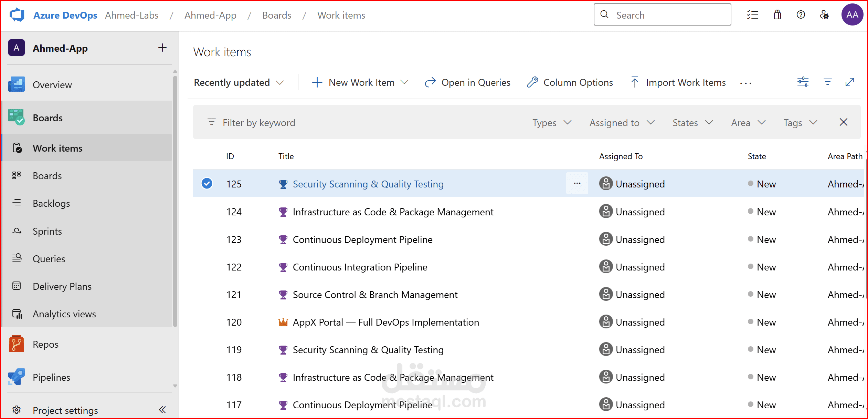Image resolution: width=868 pixels, height=419 pixels.
Task: Switch to Work items in the sidebar
Action: tap(57, 148)
